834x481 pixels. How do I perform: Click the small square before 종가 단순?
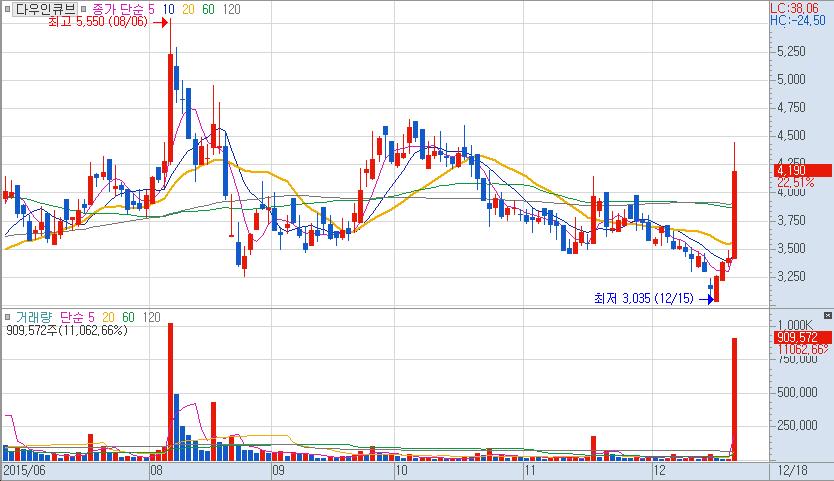click(x=83, y=8)
